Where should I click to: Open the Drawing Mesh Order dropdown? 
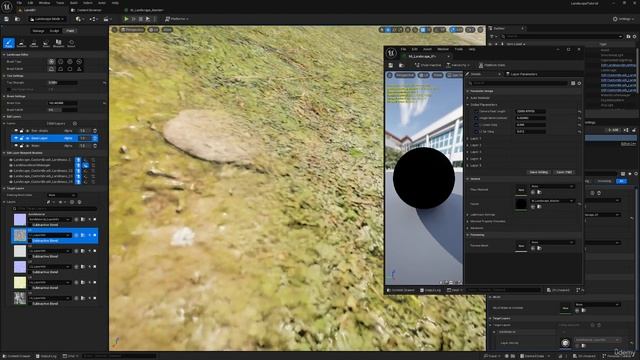point(62,195)
